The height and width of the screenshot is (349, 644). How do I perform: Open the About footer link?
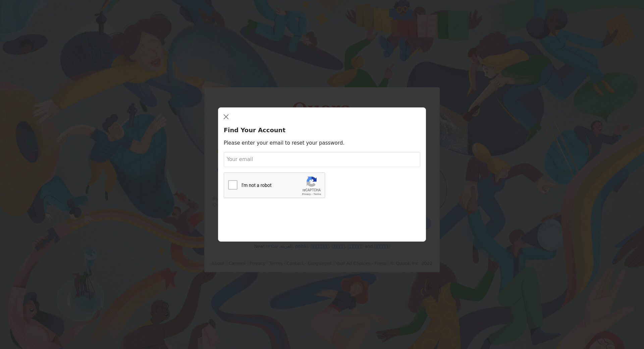click(218, 263)
